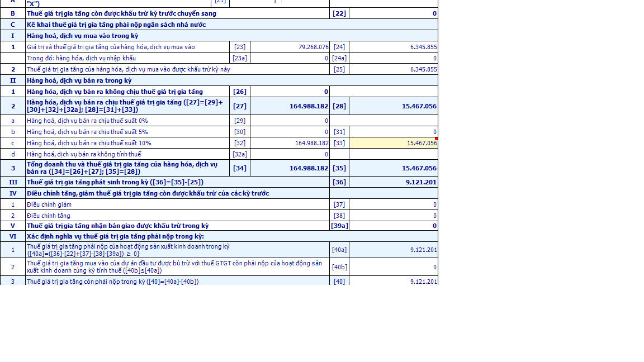This screenshot has width=644, height=362.
Task: Click the code cell [36]
Action: click(x=339, y=182)
